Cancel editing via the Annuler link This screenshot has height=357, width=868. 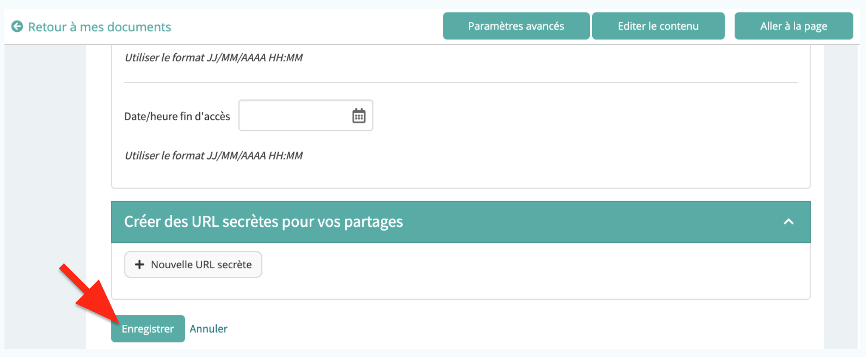[208, 329]
